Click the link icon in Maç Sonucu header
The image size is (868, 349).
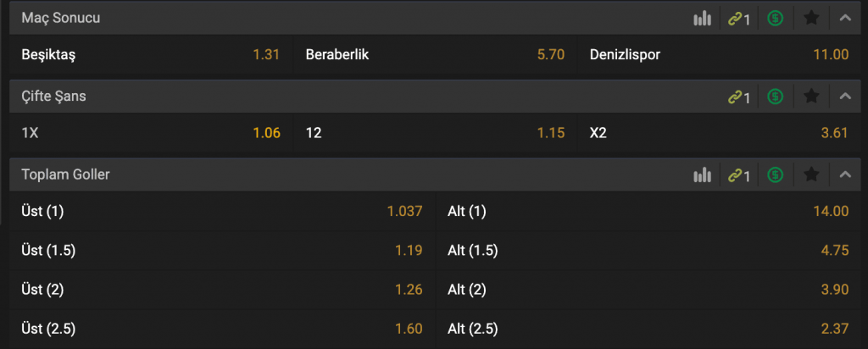(738, 19)
